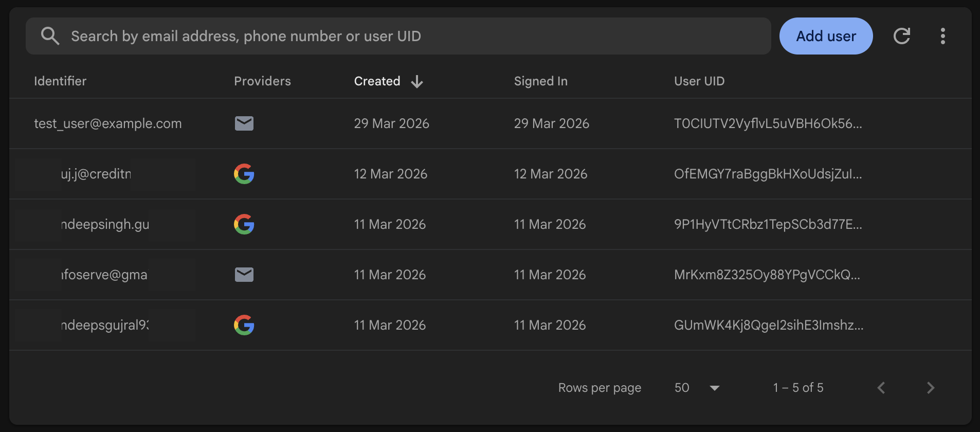Focus the email, phone or UID search field

point(411,36)
